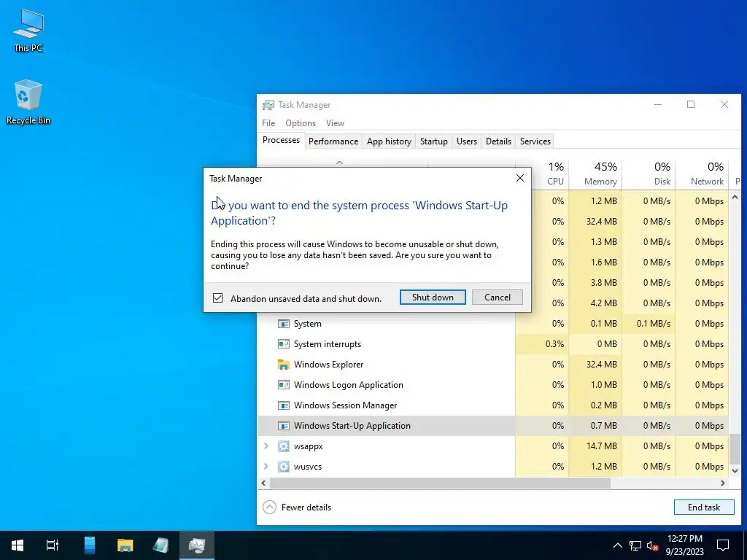Open the Windows Start menu
The image size is (747, 560).
tap(18, 545)
